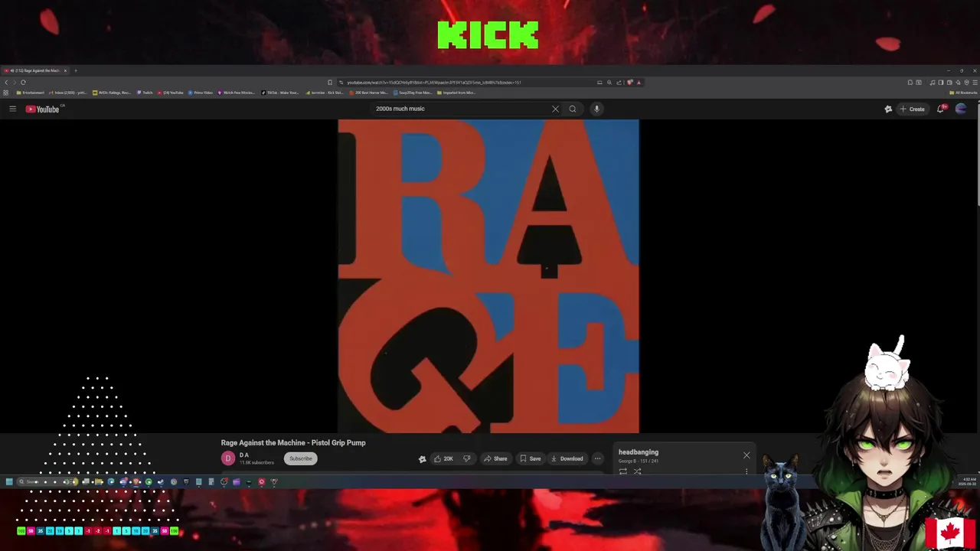The image size is (980, 551).
Task: Toggle the browser sidebar panel icon
Action: 941,82
